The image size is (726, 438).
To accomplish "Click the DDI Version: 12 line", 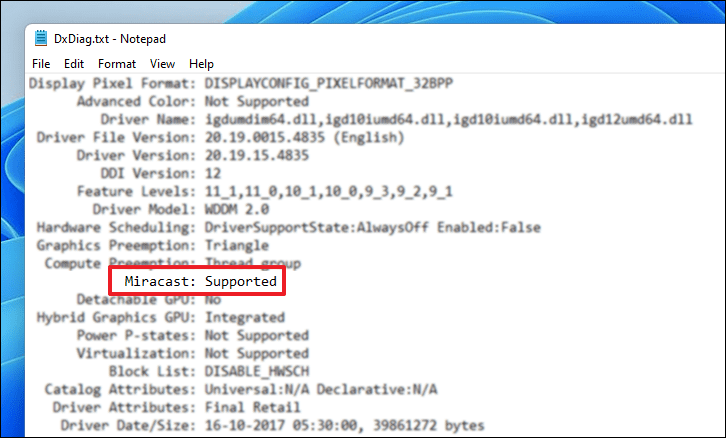I will (x=161, y=174).
